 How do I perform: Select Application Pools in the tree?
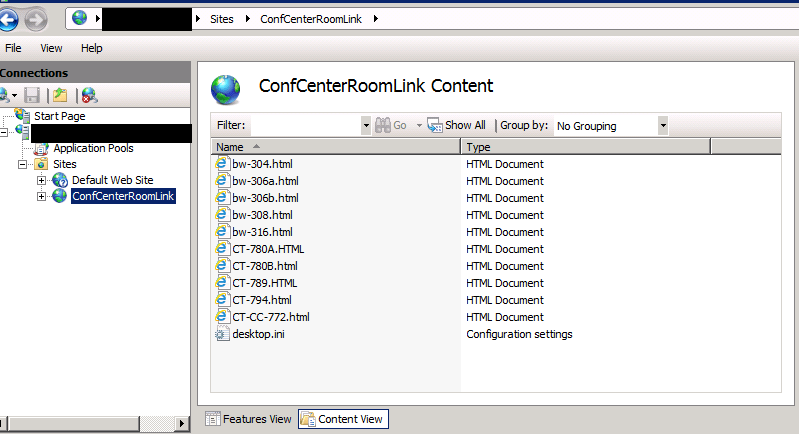pyautogui.click(x=93, y=148)
